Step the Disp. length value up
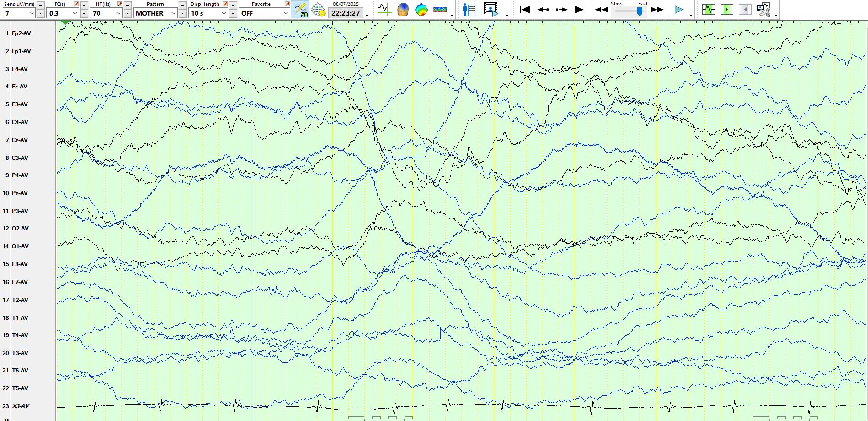Viewport: 868px width, 421px height. pyautogui.click(x=233, y=5)
